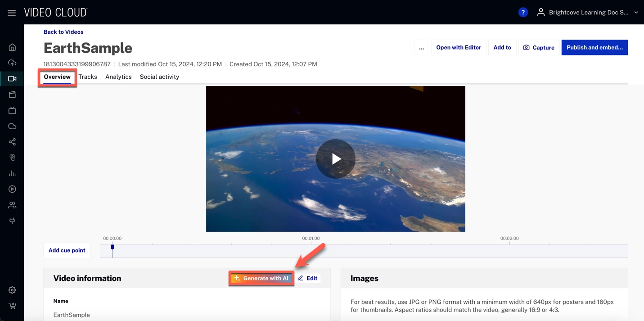Open the Upload module icon
Screen dimensions: 644x321
click(12, 63)
